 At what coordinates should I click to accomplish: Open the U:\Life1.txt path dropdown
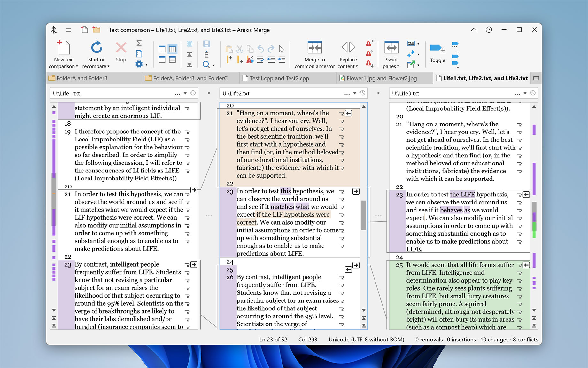tap(185, 93)
